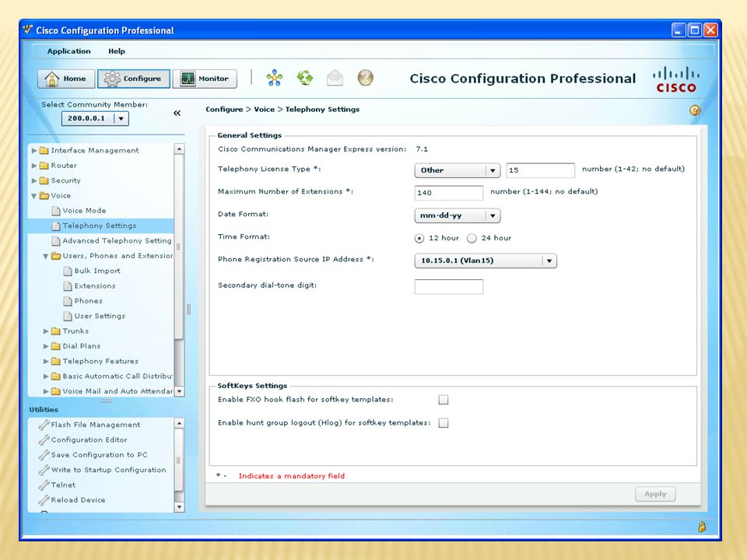Click license number input field

(x=540, y=170)
